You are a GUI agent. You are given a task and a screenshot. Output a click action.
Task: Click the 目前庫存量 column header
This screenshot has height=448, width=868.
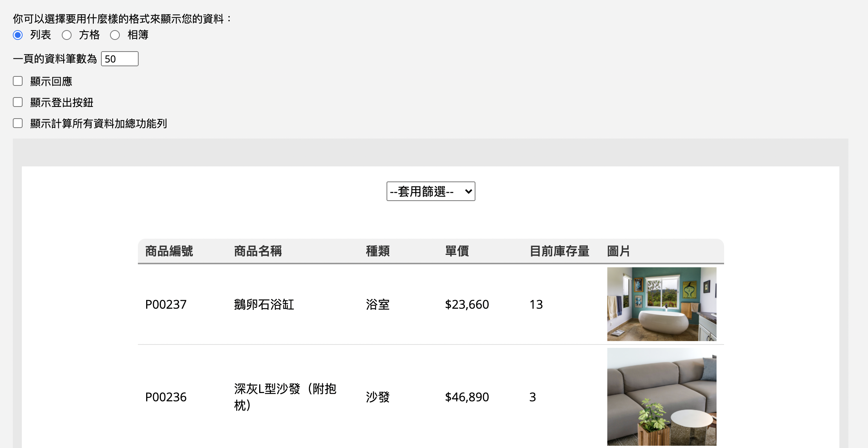point(559,251)
